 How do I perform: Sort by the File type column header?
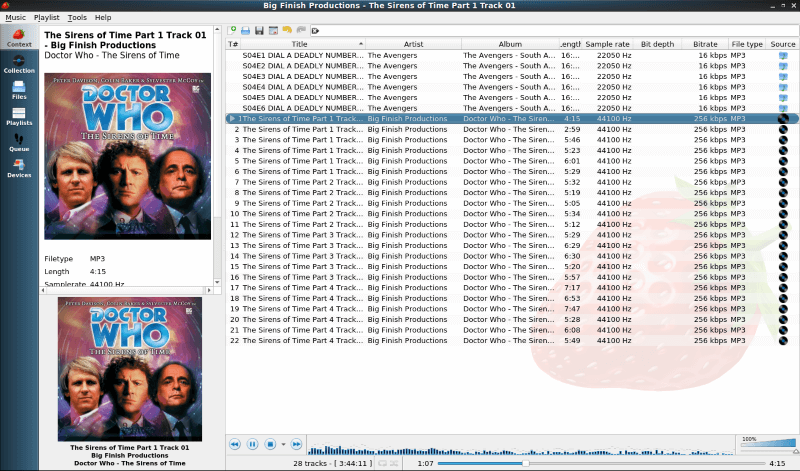click(747, 44)
